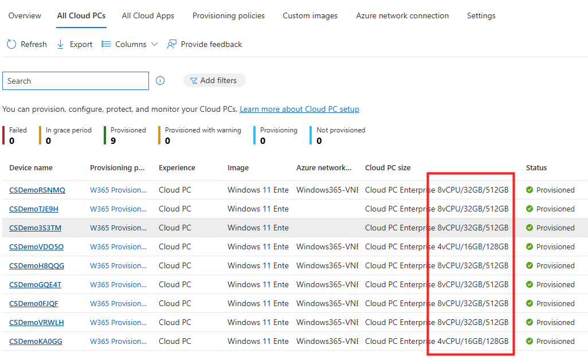588x364 pixels.
Task: Click green Provisioned checkmark for CSDemoKA0GG
Action: click(530, 341)
